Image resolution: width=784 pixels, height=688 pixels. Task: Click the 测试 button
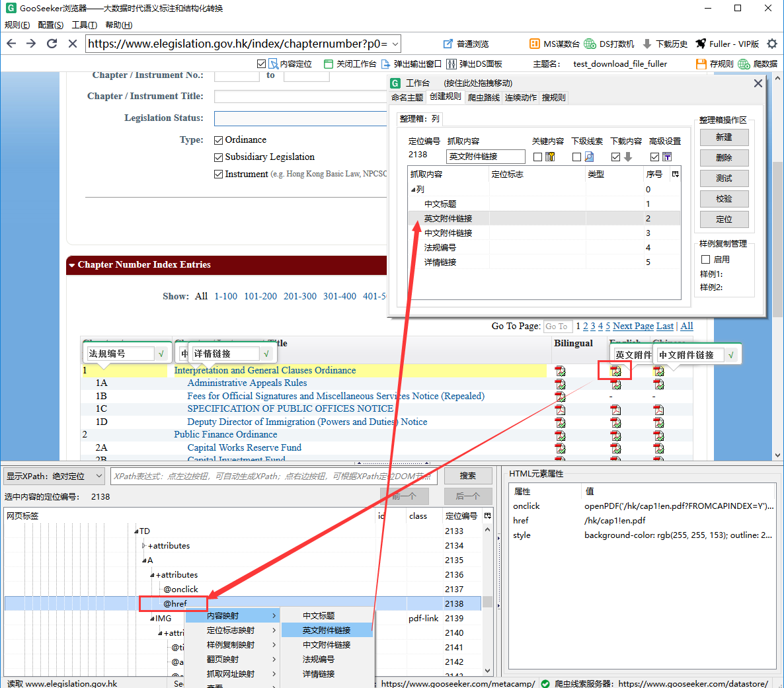(724, 178)
